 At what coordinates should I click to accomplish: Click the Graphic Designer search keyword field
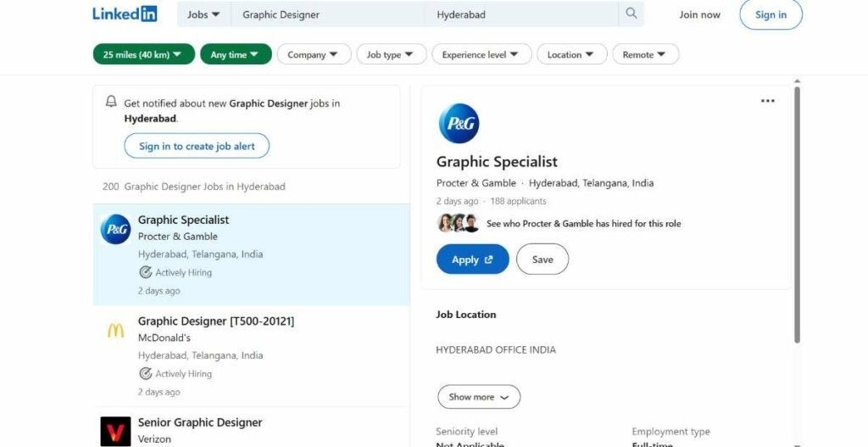[x=328, y=14]
